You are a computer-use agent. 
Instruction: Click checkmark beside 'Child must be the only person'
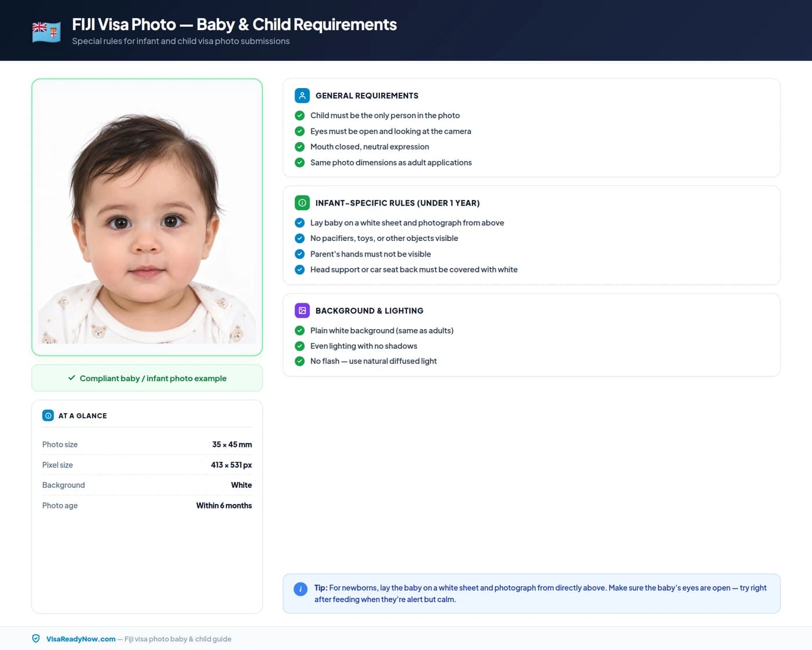click(x=299, y=115)
